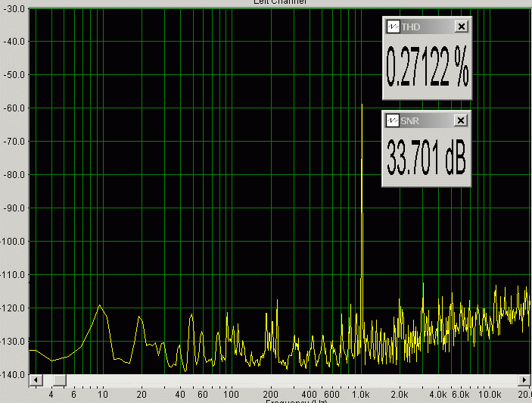This screenshot has width=532, height=403.
Task: Click the SNR panel title bar
Action: point(427,120)
